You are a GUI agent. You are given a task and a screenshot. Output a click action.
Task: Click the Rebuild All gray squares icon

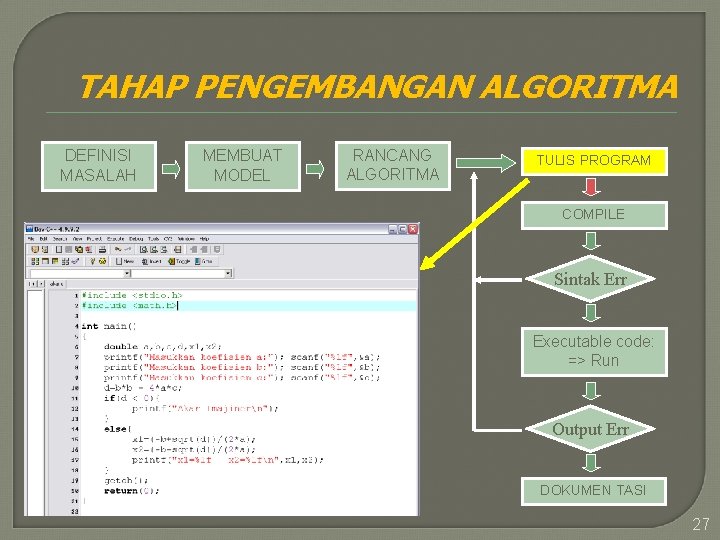click(x=65, y=261)
